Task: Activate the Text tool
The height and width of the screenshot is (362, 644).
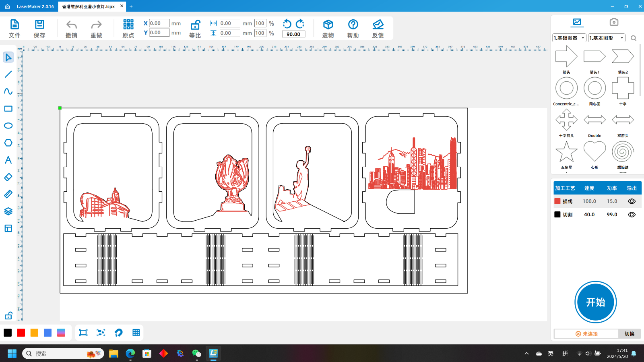Action: (x=8, y=160)
